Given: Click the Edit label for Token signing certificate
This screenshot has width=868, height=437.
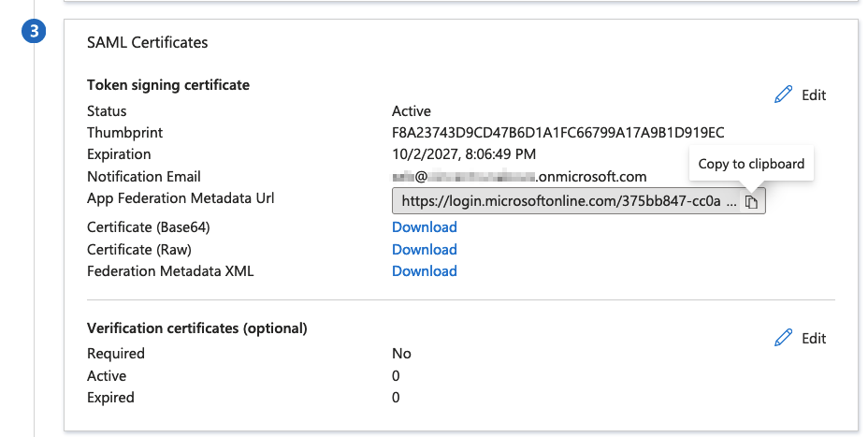Looking at the screenshot, I should (814, 95).
